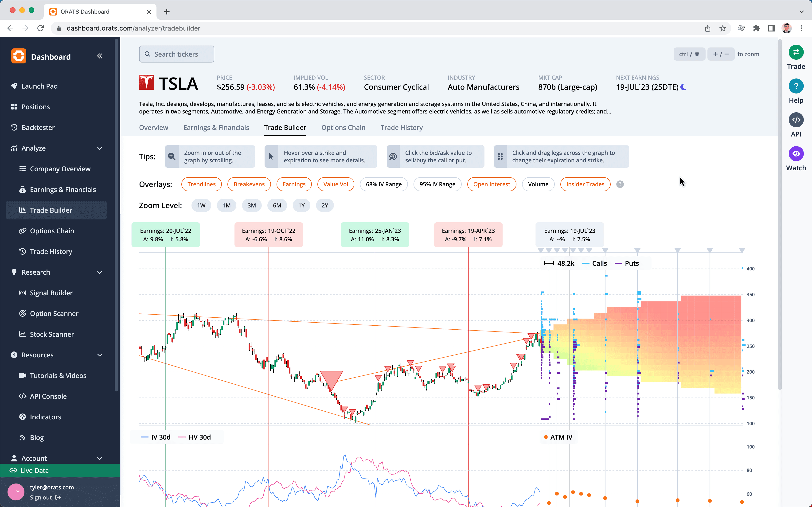Viewport: 812px width, 507px height.
Task: Click the drag-handle icon in drag legs tip
Action: click(500, 156)
